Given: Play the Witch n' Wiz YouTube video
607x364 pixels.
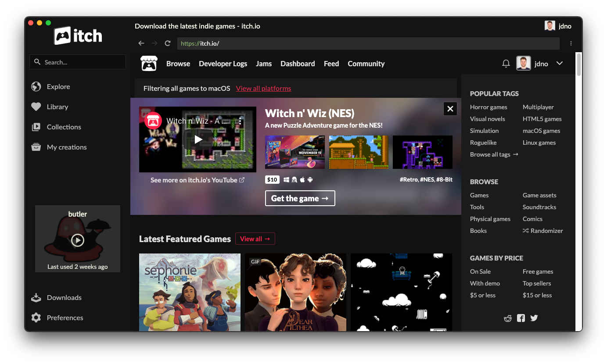Looking at the screenshot, I should 198,139.
